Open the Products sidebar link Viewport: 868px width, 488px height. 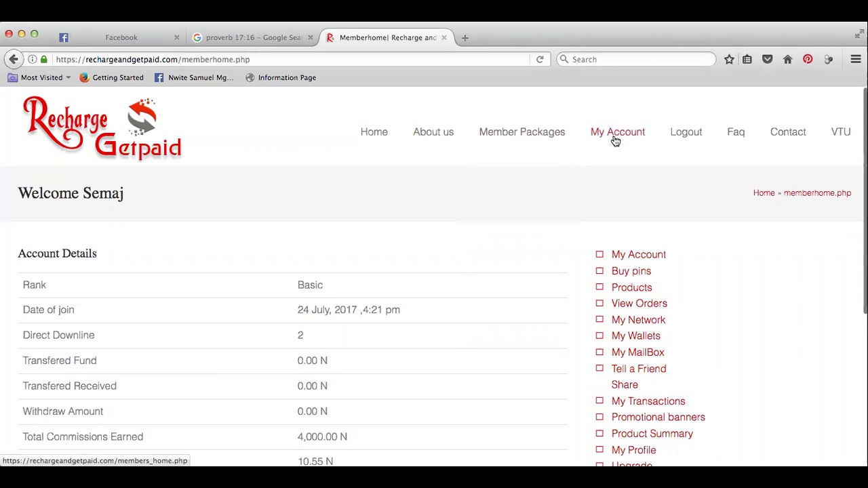[631, 287]
